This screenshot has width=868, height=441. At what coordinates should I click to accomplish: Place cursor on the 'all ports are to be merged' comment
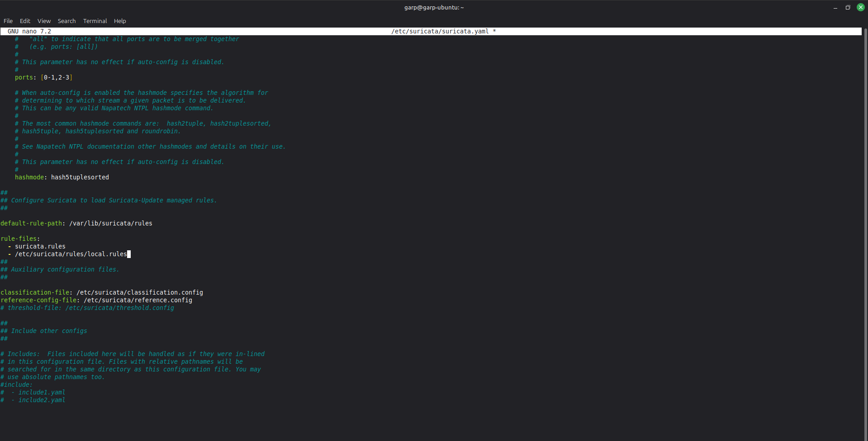[127, 39]
